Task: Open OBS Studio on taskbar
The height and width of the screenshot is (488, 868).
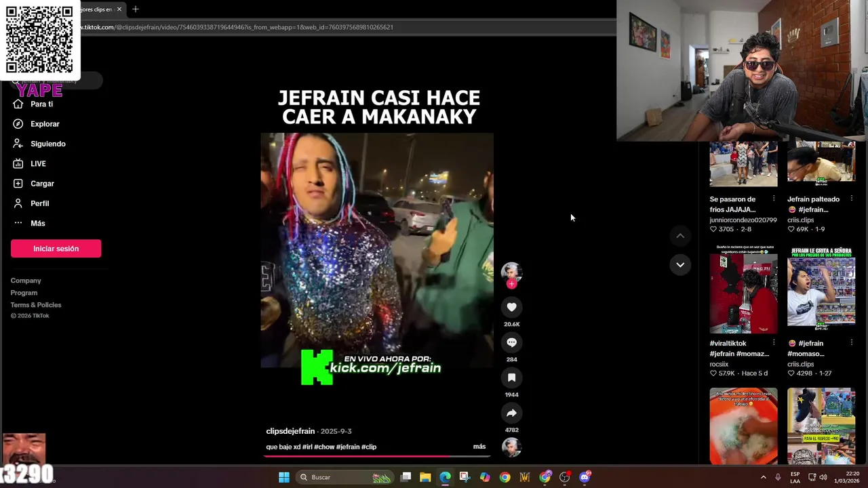Action: pos(564,477)
